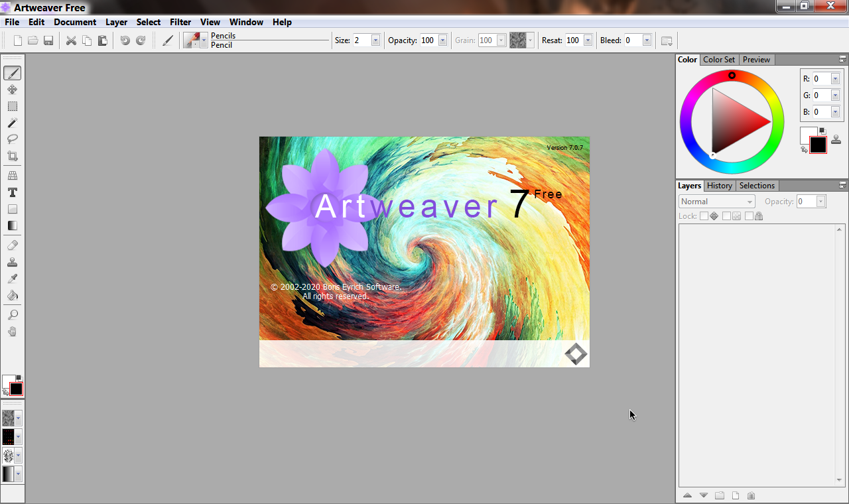
Task: Open the Bleed dropdown arrow
Action: (647, 40)
